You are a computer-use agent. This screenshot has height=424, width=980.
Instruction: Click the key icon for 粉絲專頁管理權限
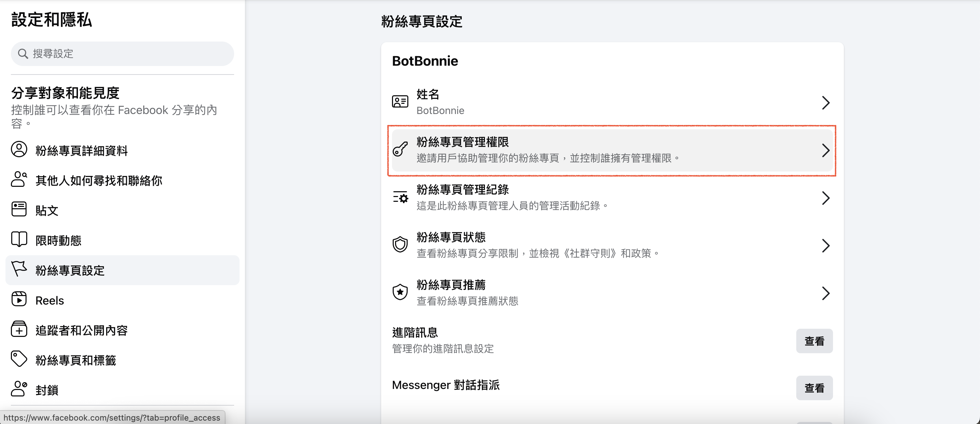pos(400,149)
